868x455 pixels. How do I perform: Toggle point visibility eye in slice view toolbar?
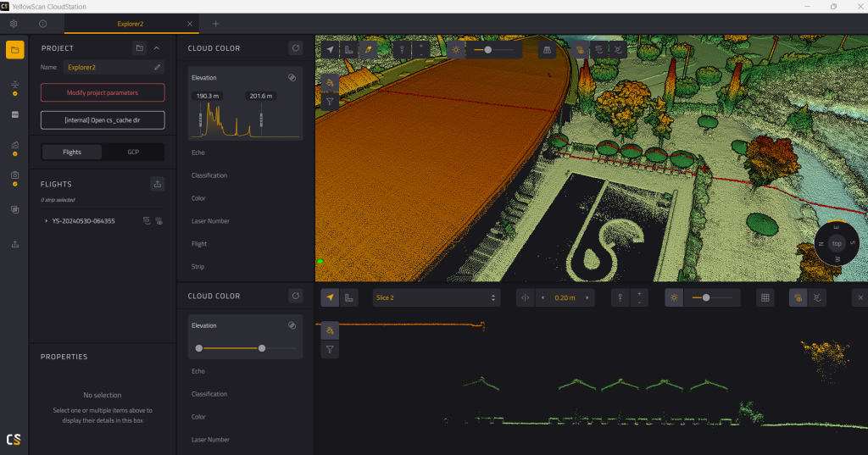coord(798,297)
